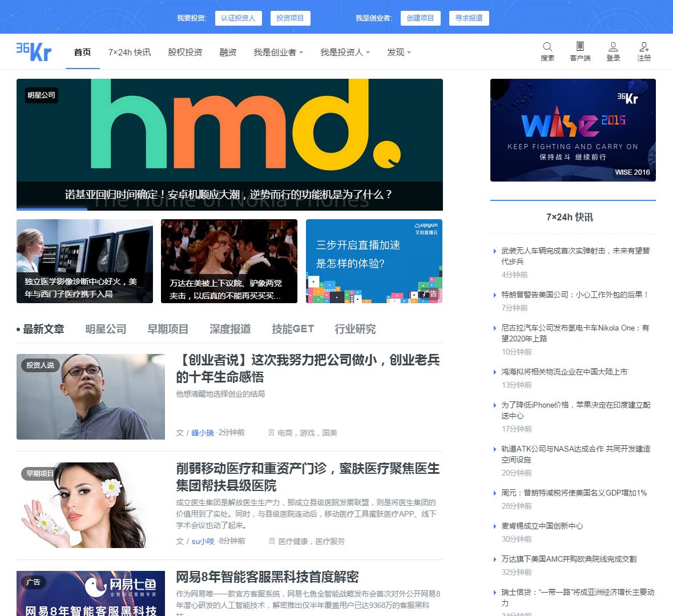The width and height of the screenshot is (673, 616).
Task: Open the 独立医学影像诊断中心 article card
Action: coord(84,261)
